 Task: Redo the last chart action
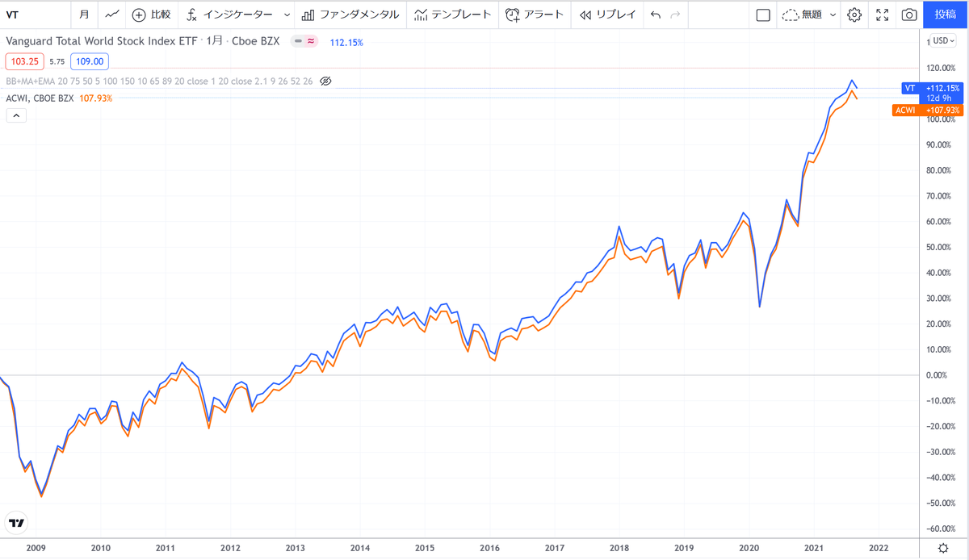click(675, 15)
